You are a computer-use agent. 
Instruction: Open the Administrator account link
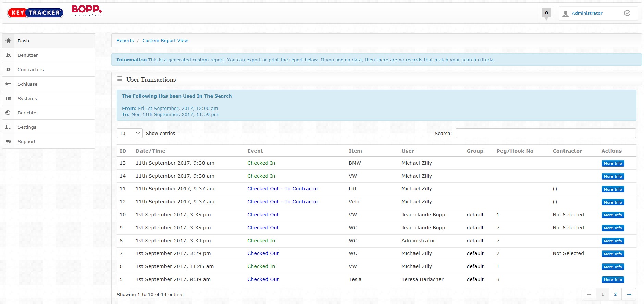[x=587, y=13]
